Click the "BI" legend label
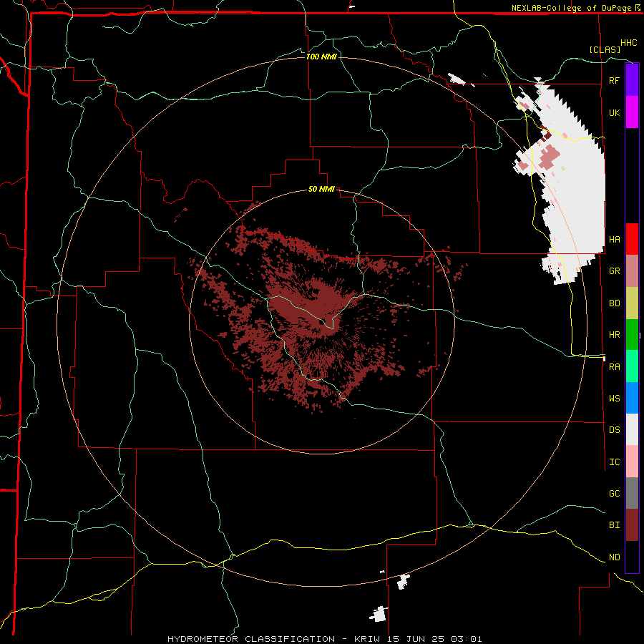 click(614, 525)
